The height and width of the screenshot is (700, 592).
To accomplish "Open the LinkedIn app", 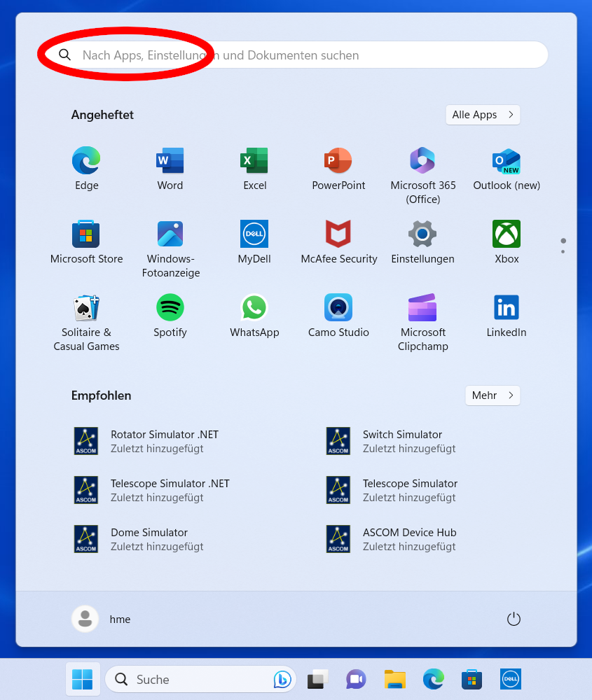I will click(x=507, y=315).
